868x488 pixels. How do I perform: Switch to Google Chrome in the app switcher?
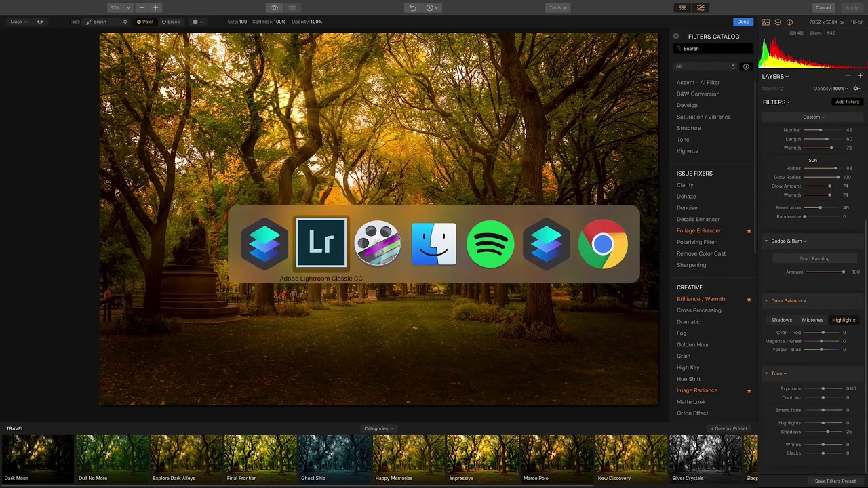tap(603, 243)
